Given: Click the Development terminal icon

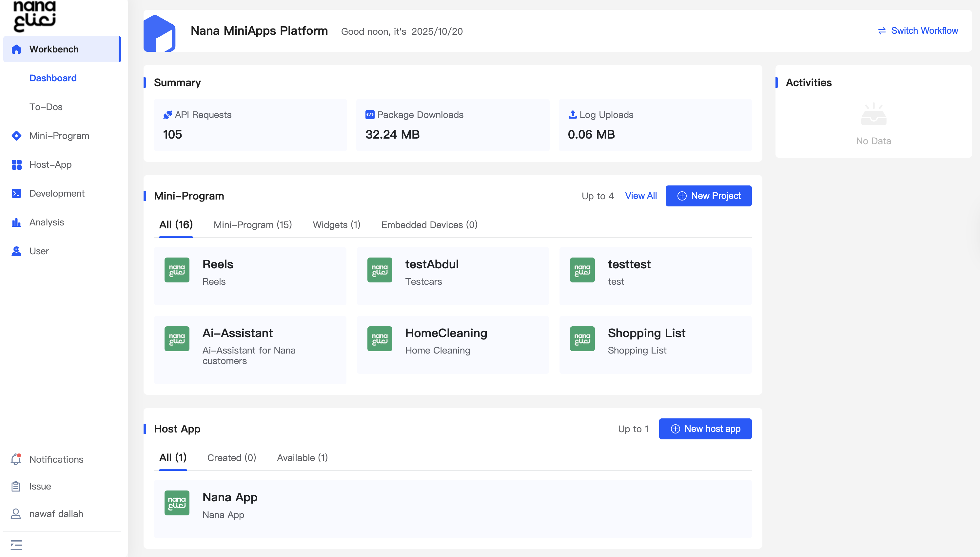Looking at the screenshot, I should pyautogui.click(x=16, y=193).
